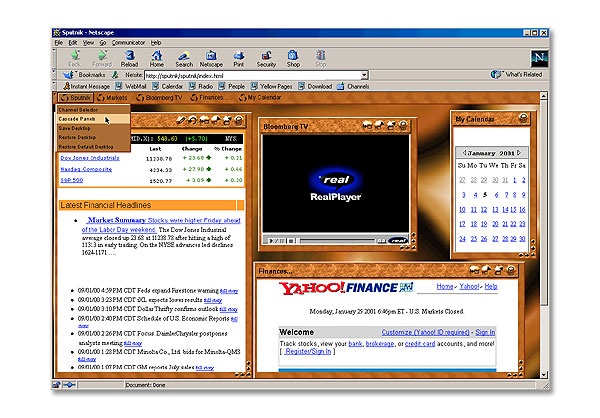This screenshot has width=600, height=418.
Task: Open the View menu
Action: [88, 43]
